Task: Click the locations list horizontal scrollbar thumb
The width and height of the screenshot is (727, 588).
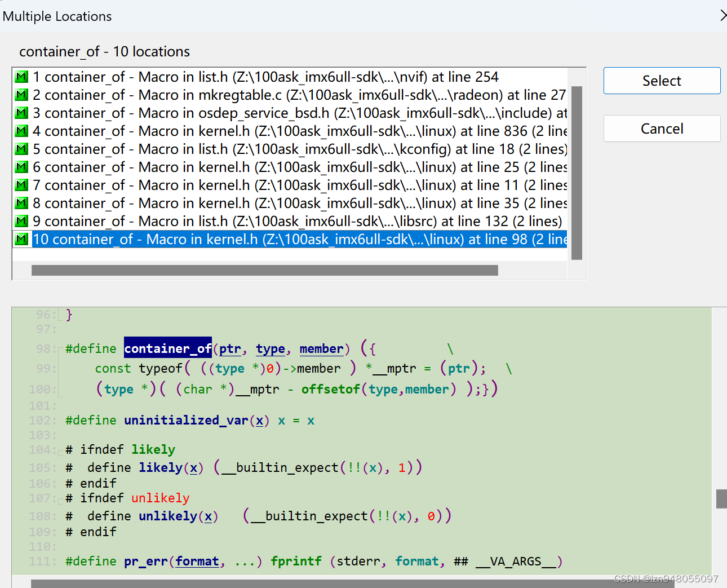Action: pos(265,271)
